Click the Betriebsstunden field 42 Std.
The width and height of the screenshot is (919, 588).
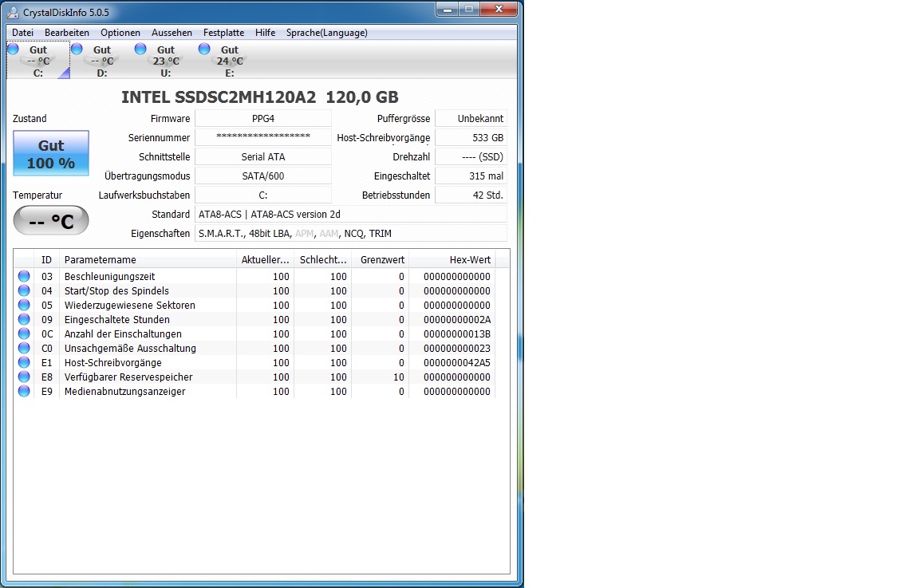tap(471, 195)
